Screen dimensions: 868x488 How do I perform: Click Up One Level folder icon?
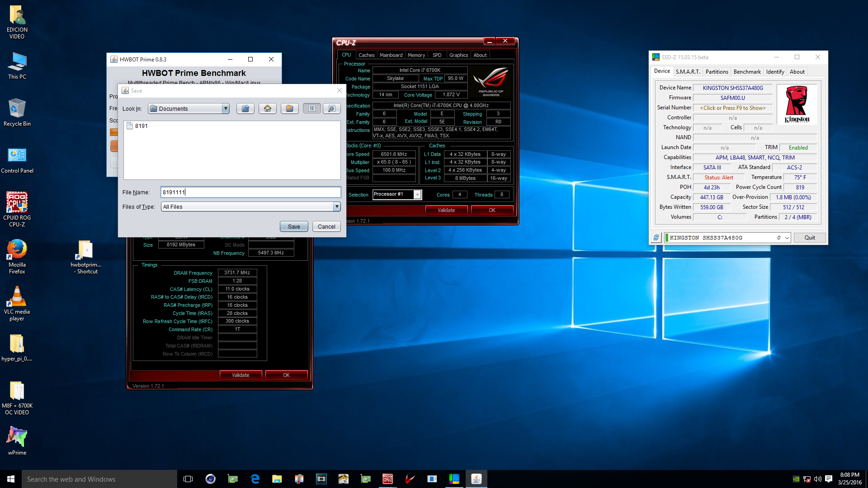(245, 108)
